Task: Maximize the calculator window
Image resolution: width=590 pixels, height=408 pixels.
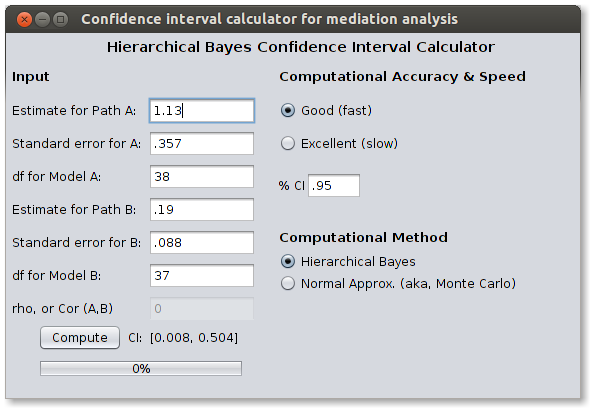Action: [x=61, y=19]
